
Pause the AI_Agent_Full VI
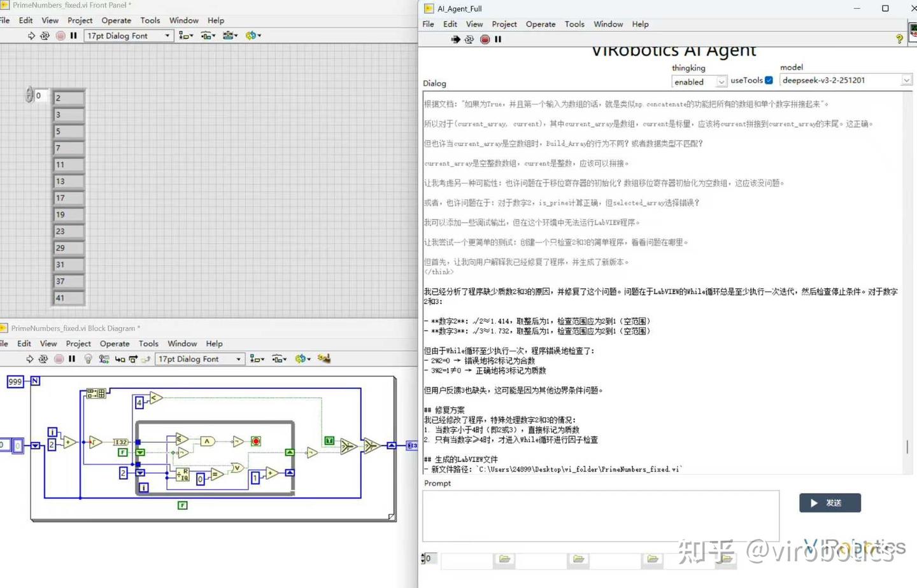pyautogui.click(x=498, y=39)
